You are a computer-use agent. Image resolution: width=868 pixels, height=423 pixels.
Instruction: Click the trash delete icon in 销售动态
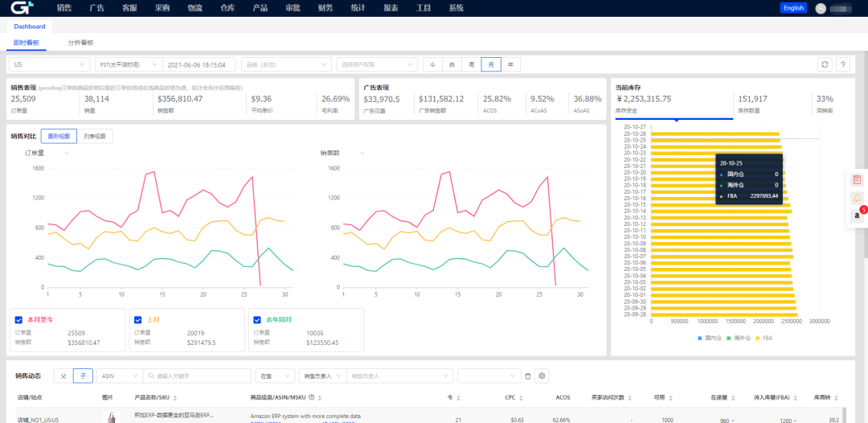528,376
